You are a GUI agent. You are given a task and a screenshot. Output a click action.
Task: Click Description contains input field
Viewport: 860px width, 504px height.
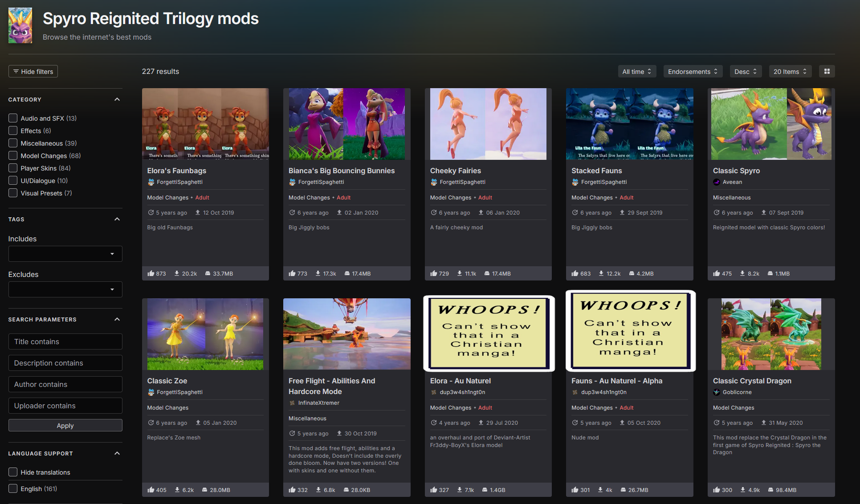point(65,363)
